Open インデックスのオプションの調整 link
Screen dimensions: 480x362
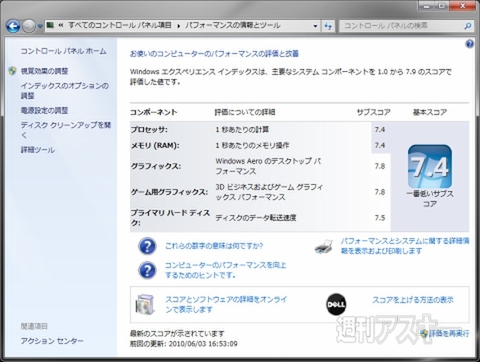(65, 91)
